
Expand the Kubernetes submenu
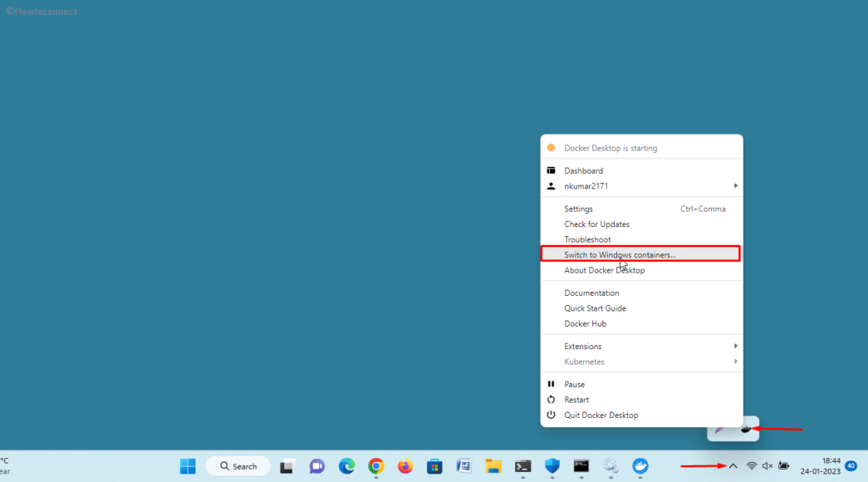pyautogui.click(x=641, y=361)
